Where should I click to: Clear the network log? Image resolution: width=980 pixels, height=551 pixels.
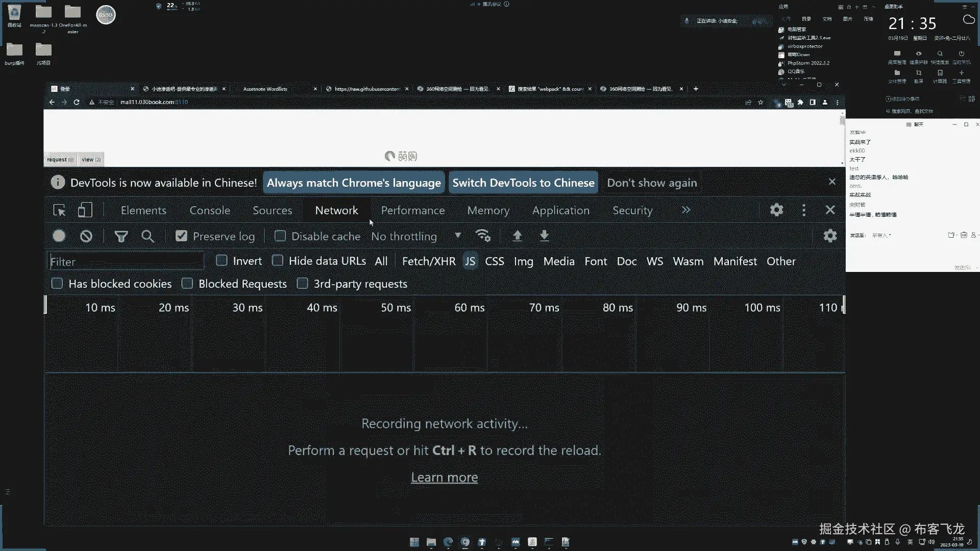(x=86, y=236)
